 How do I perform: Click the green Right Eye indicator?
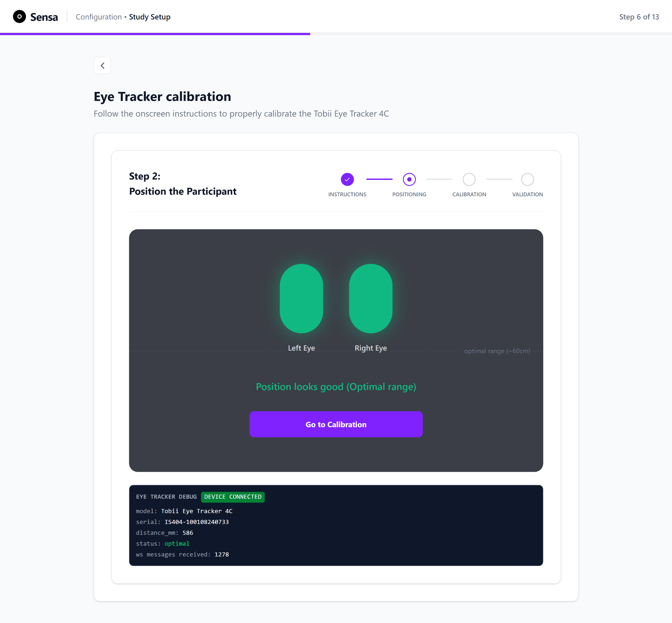[371, 298]
